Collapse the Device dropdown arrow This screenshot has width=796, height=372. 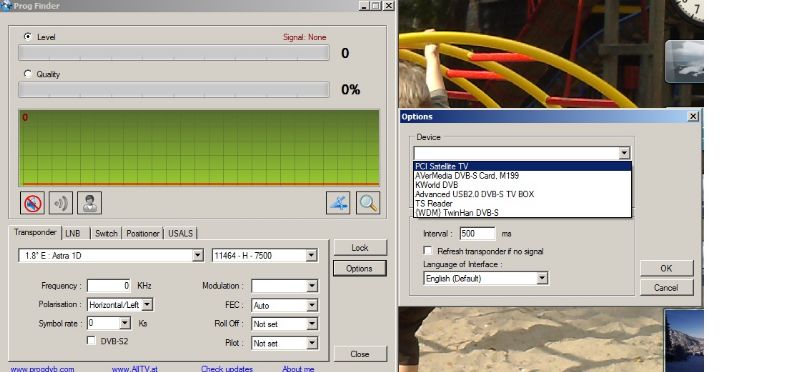click(624, 153)
